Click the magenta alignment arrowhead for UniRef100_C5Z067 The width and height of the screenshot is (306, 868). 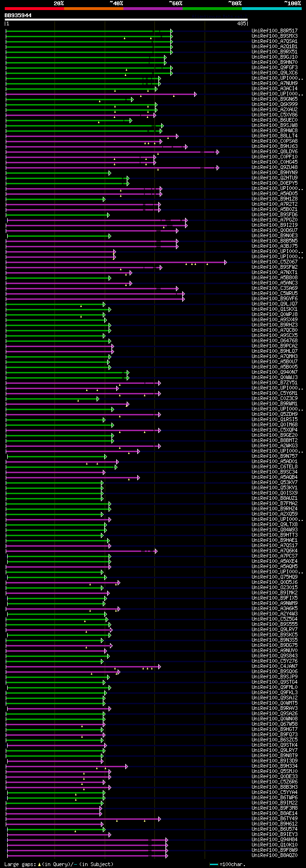[225, 262]
